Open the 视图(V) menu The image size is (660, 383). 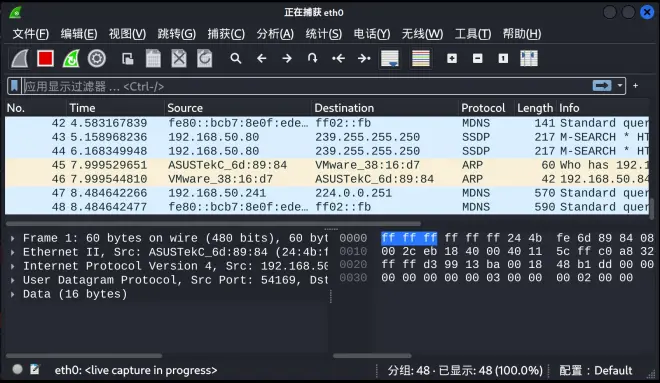(127, 34)
